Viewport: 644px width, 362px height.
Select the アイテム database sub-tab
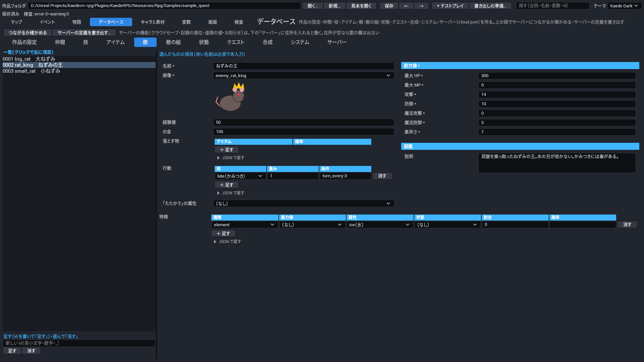115,42
